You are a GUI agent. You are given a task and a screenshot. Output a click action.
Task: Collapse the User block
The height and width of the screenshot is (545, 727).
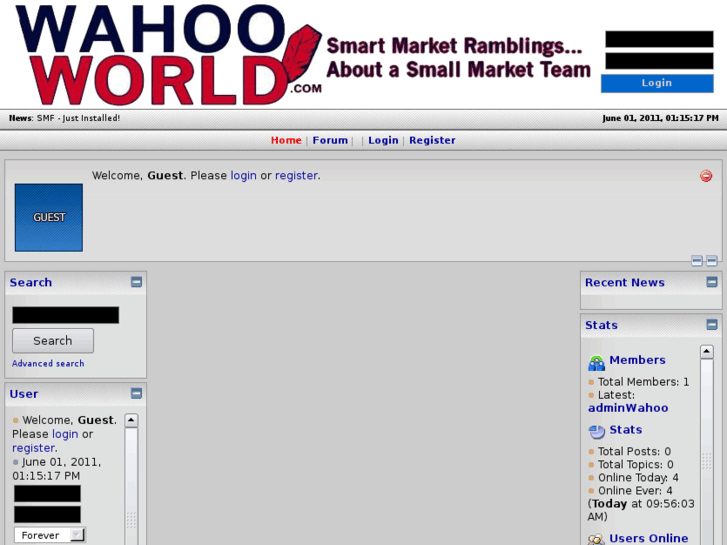[x=136, y=393]
